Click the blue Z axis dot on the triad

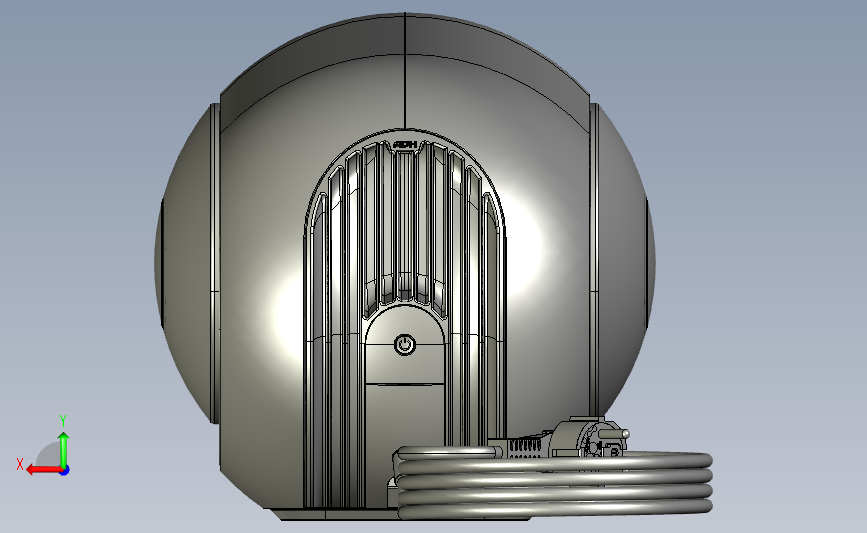coord(65,471)
